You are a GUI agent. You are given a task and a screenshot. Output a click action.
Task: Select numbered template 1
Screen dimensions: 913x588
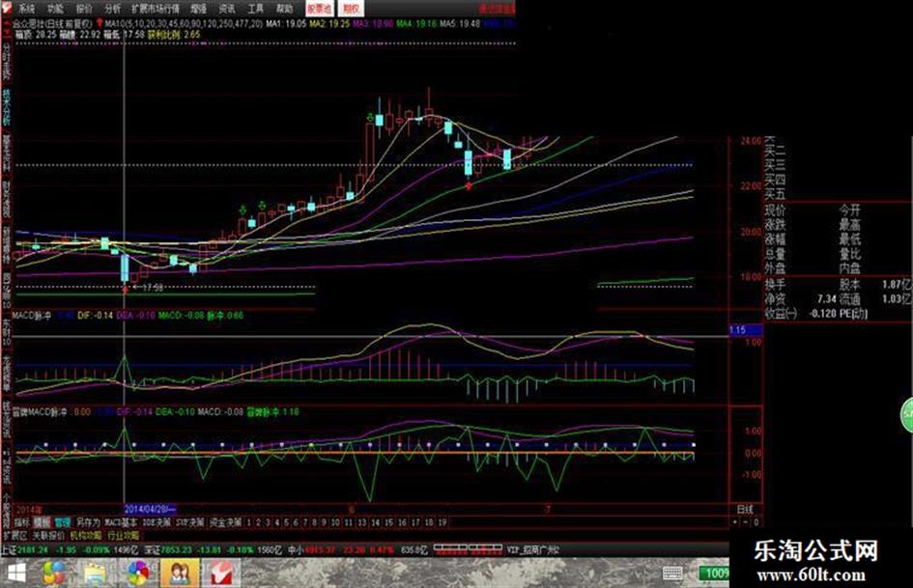point(248,522)
